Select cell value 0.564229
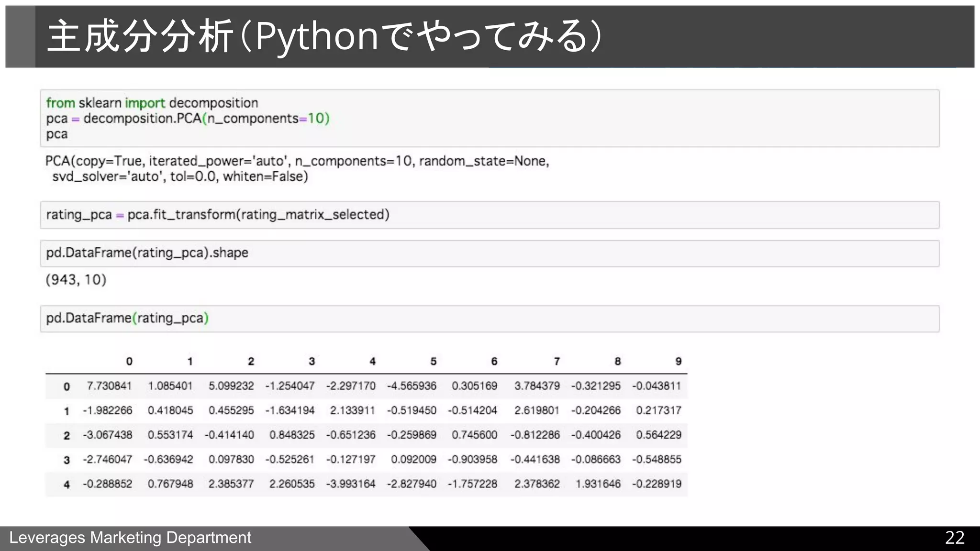 tap(658, 435)
